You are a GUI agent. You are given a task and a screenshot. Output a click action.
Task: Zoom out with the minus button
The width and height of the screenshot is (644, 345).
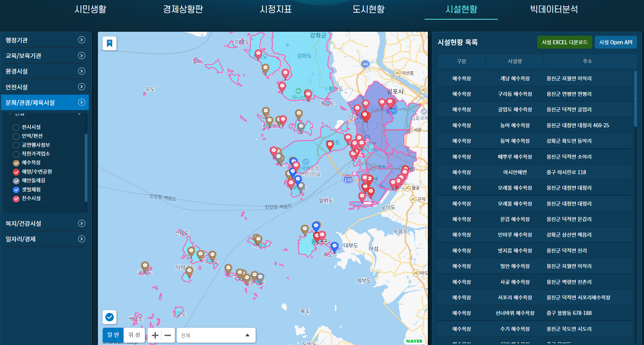[168, 335]
